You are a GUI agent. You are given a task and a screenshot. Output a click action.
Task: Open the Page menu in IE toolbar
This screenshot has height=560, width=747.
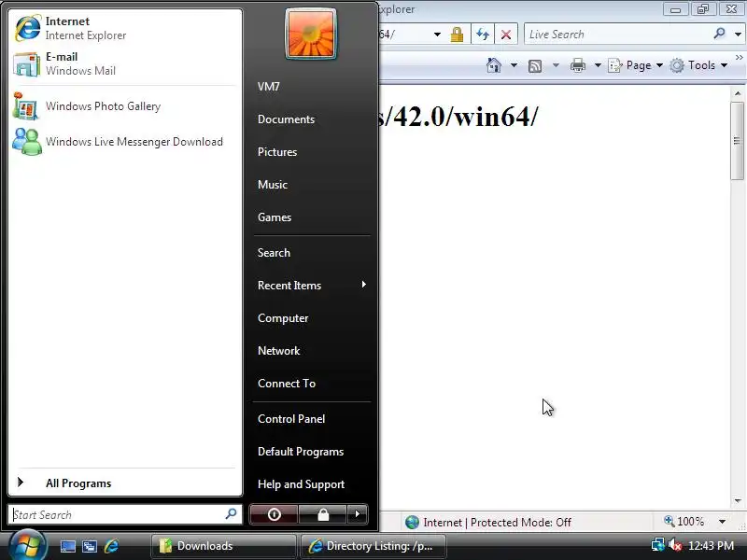(x=636, y=65)
